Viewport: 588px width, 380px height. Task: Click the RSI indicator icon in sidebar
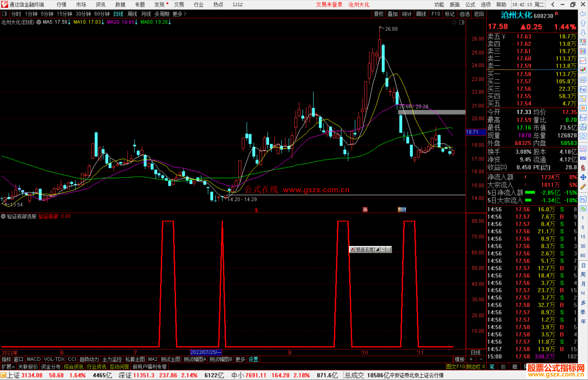(x=583, y=158)
